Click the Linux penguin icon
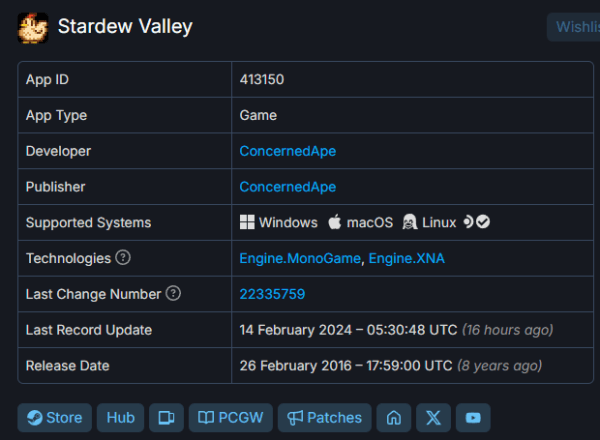 [409, 222]
